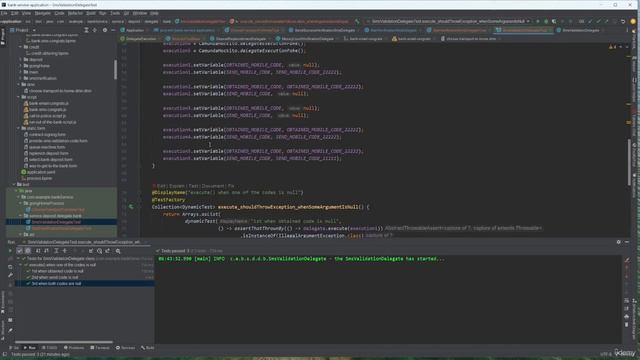Select '1st when obtained code is null' test
This screenshot has width=640, height=360.
[x=58, y=271]
